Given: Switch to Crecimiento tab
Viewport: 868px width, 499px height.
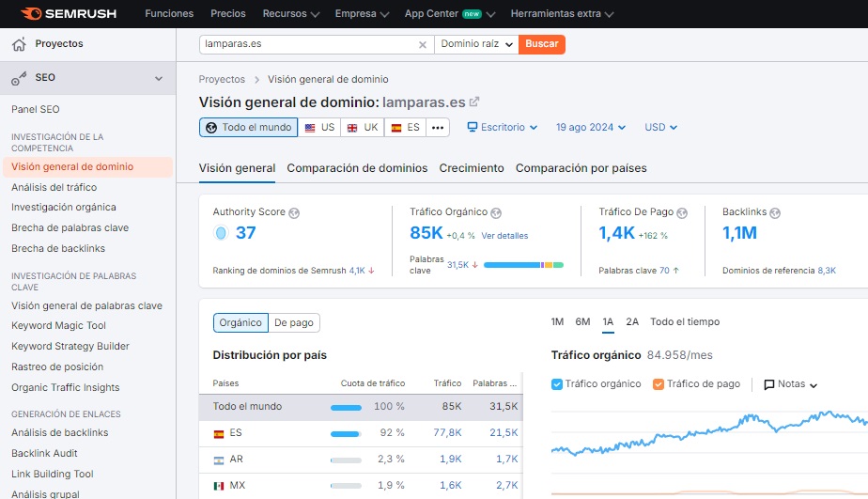Looking at the screenshot, I should (472, 168).
